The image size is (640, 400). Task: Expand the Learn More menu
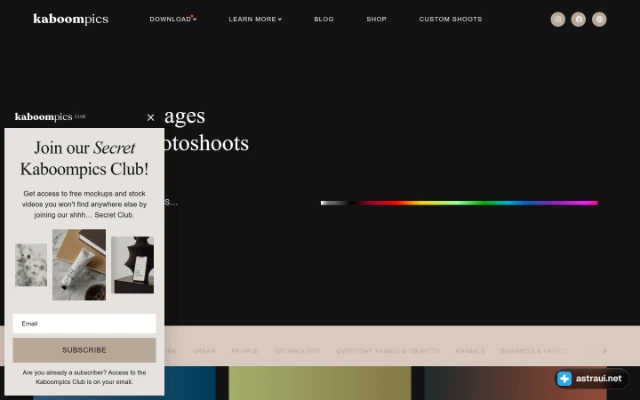coord(255,19)
